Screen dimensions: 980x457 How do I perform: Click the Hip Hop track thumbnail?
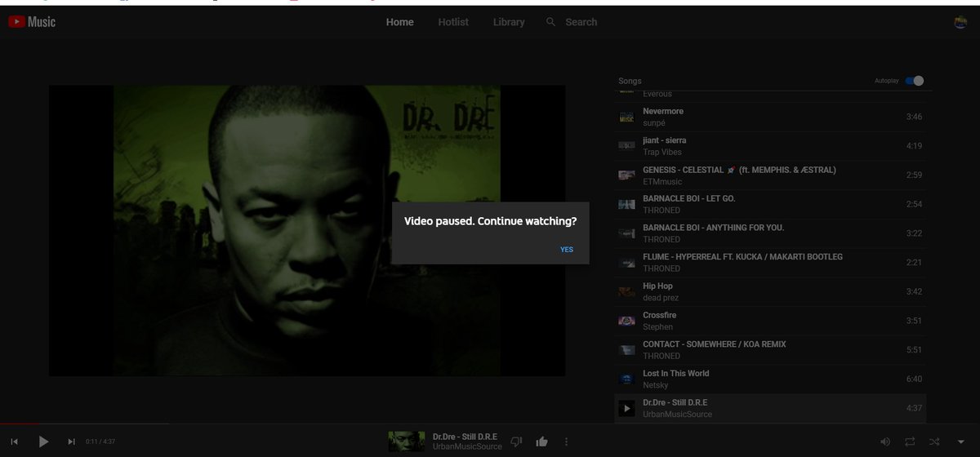[x=626, y=291]
